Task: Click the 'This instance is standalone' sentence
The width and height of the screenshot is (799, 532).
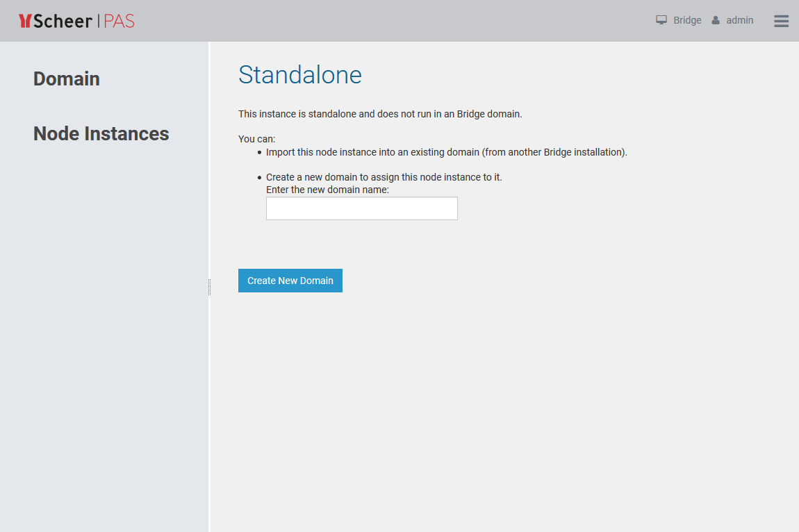Action: click(380, 114)
